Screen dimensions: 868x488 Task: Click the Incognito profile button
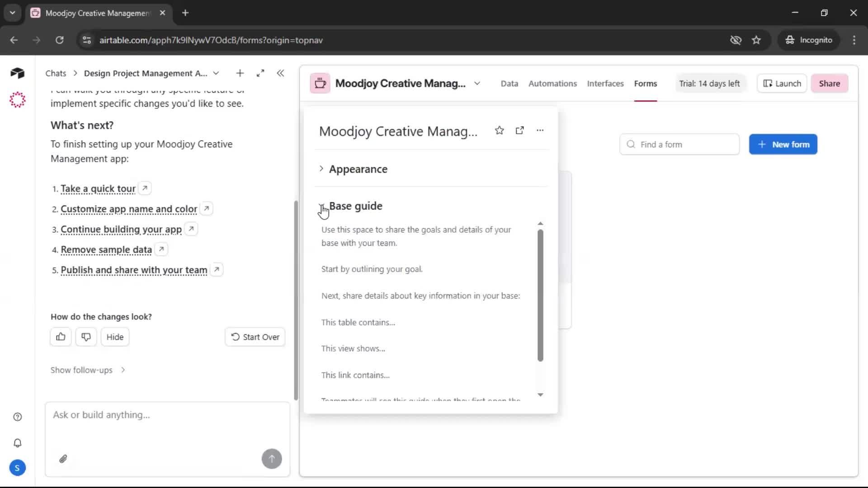(x=808, y=40)
